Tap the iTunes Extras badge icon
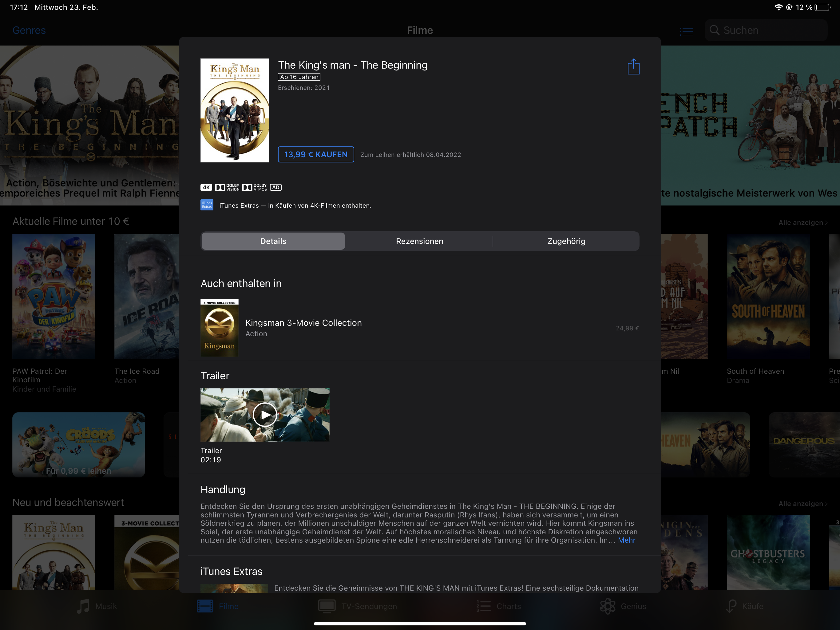 coord(207,205)
